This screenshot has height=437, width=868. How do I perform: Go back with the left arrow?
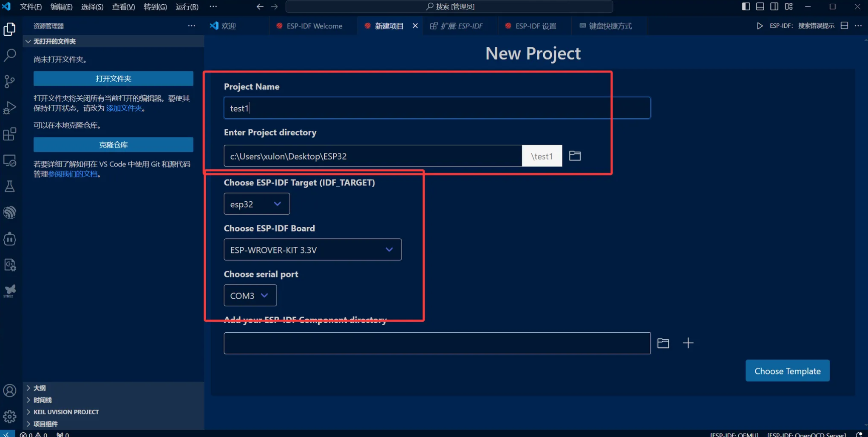pos(260,6)
